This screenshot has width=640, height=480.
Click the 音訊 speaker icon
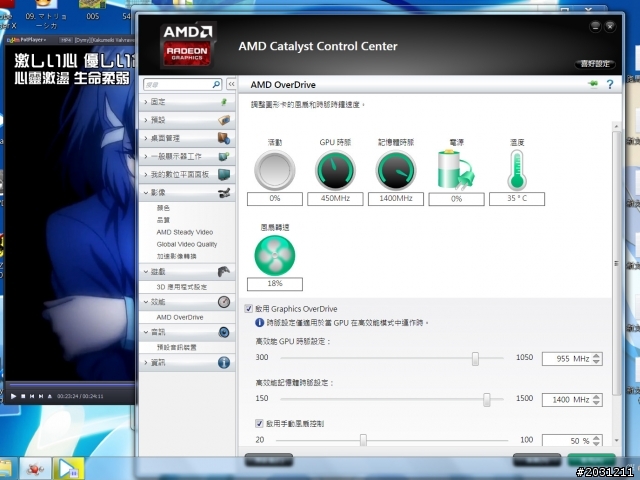(224, 332)
